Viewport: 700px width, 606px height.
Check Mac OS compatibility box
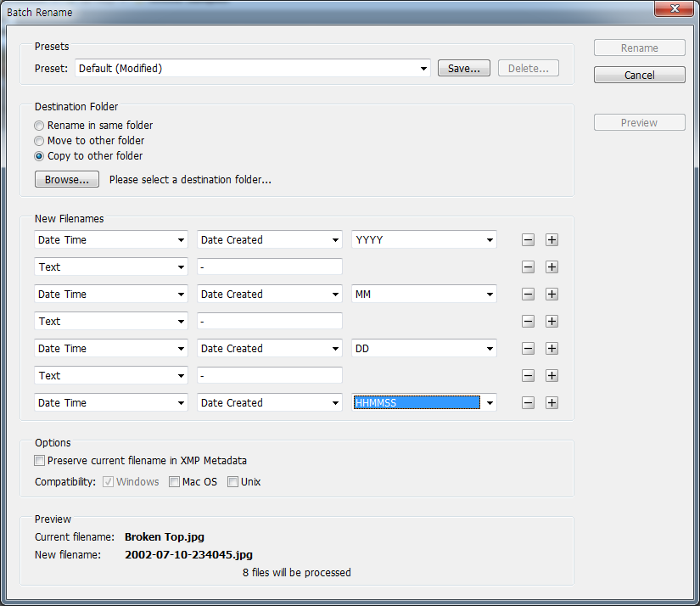tap(175, 482)
